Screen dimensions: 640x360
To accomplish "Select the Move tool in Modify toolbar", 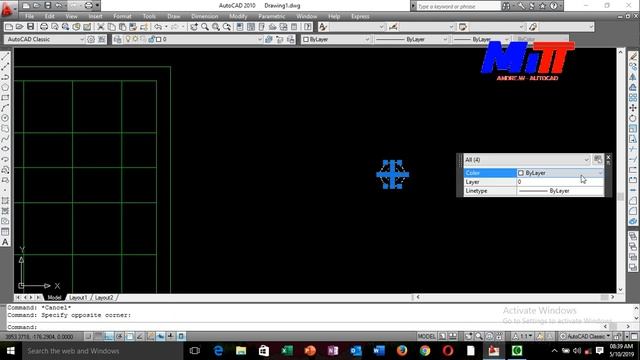I will pos(633,108).
